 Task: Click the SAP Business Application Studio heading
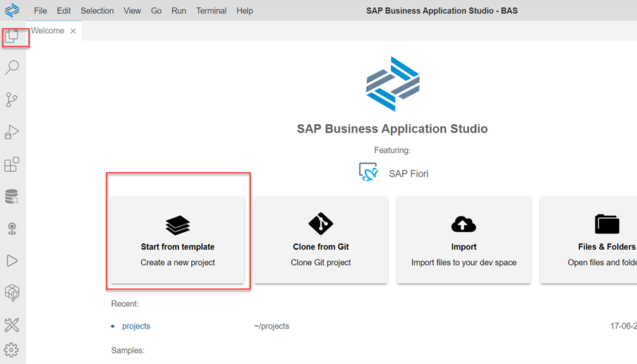click(x=392, y=129)
